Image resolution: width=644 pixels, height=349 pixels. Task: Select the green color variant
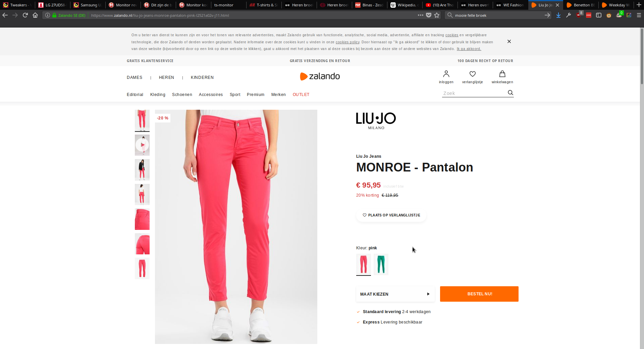pos(381,264)
